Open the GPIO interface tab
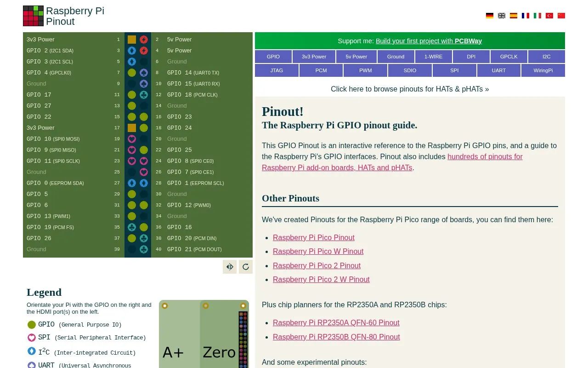Screen dimensions: 588x368 click(x=273, y=57)
